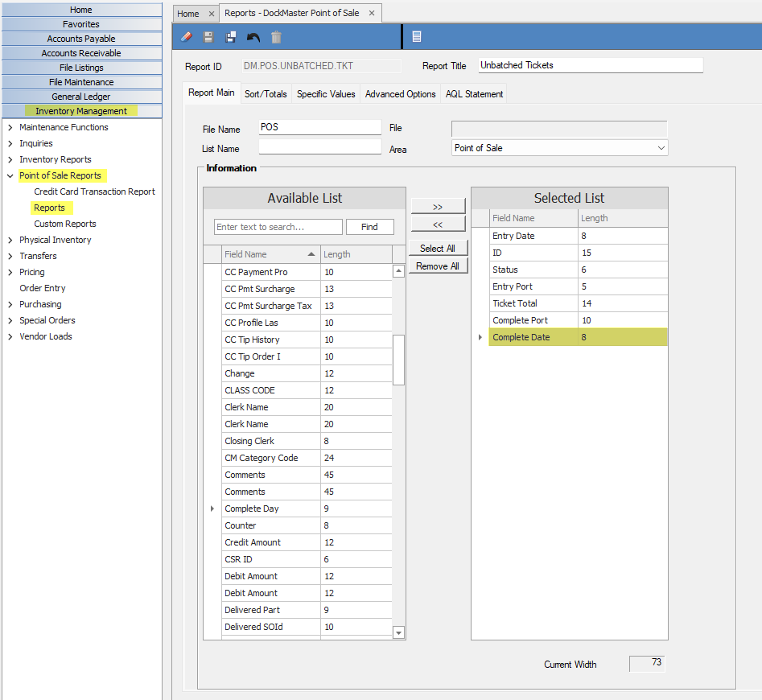Open the Advanced Options tab

[401, 94]
